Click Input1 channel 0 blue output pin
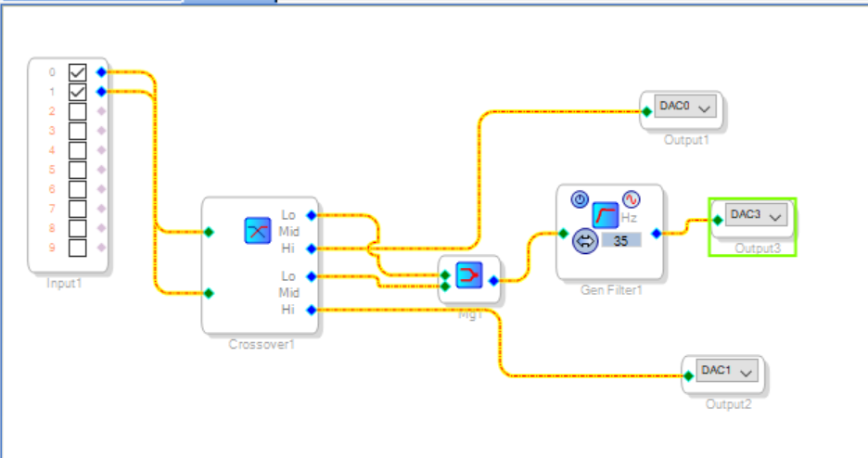This screenshot has height=458, width=868. click(101, 72)
